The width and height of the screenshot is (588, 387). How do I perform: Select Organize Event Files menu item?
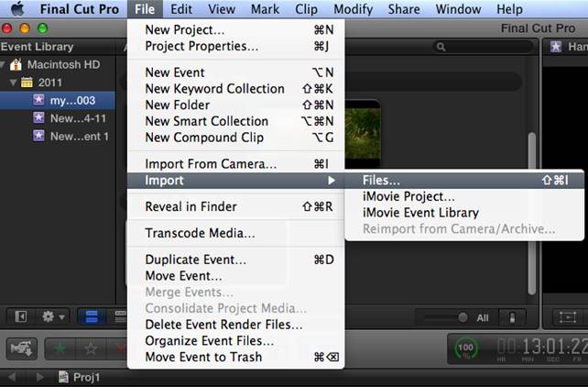pos(236,340)
